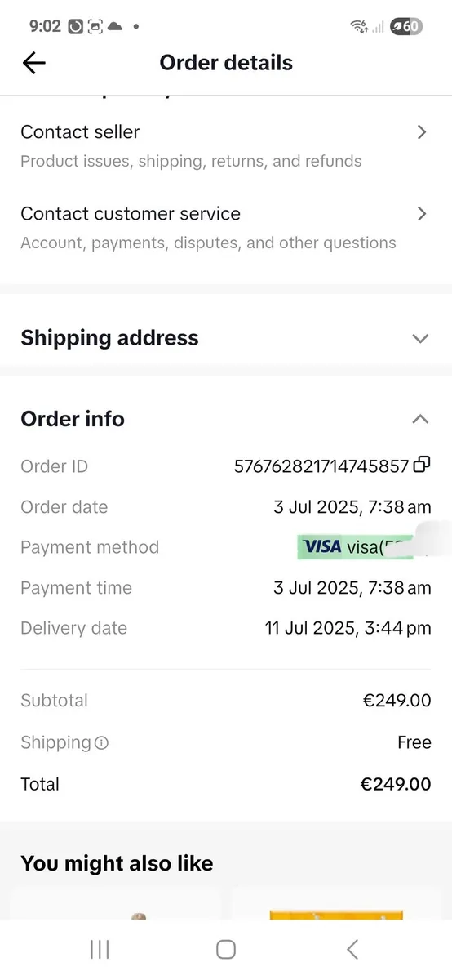Tap the Android back navigation chevron

pos(352,949)
